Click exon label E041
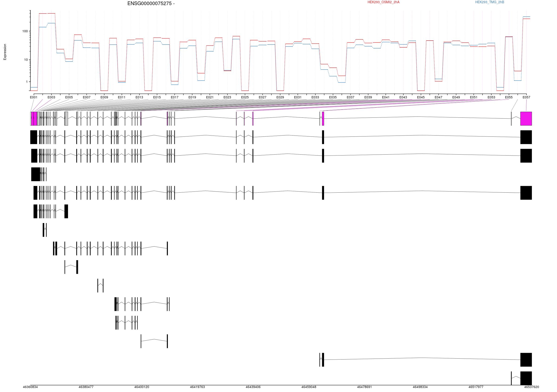 [x=386, y=97]
